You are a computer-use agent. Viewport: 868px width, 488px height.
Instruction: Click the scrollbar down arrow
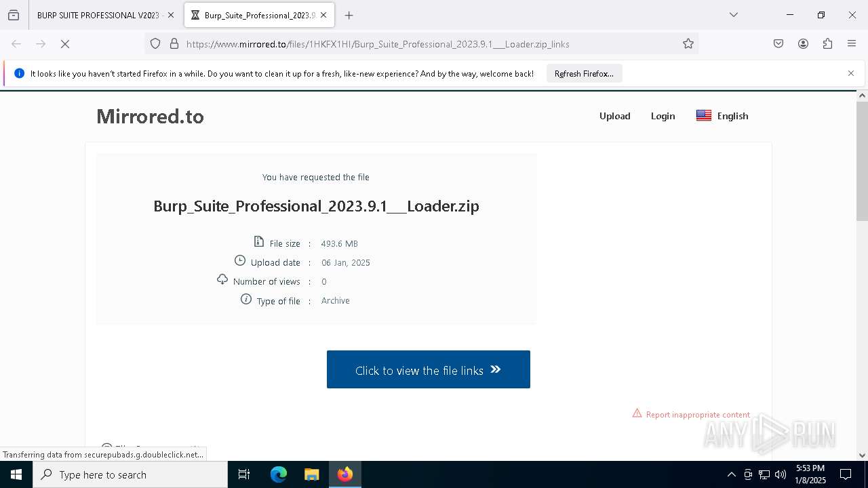pos(862,455)
